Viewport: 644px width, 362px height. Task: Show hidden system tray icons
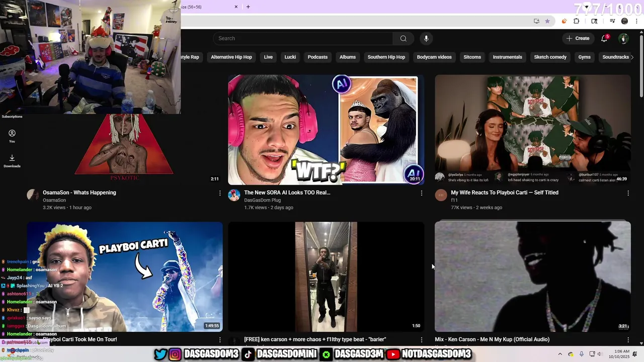coord(560,354)
